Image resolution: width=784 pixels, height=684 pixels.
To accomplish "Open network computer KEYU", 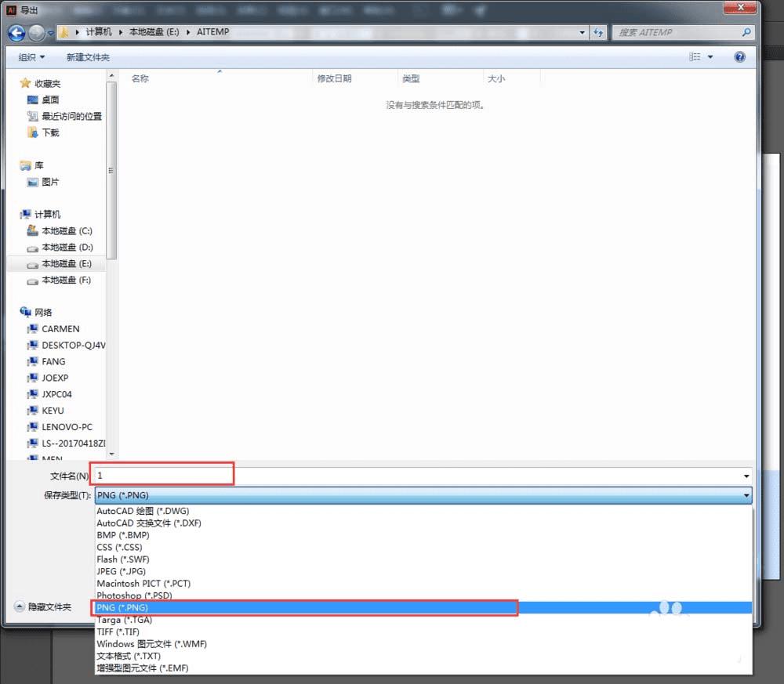I will click(x=53, y=411).
